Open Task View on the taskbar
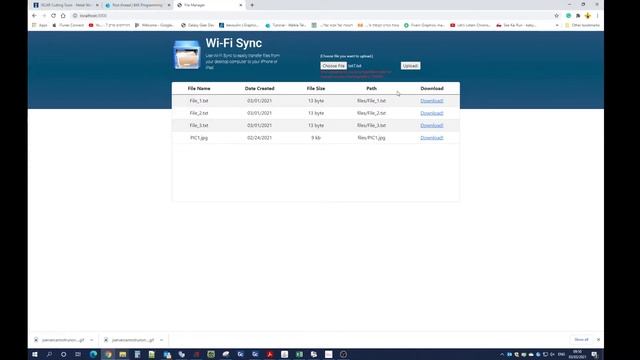Screen dimensions: 640x360 pos(78,354)
